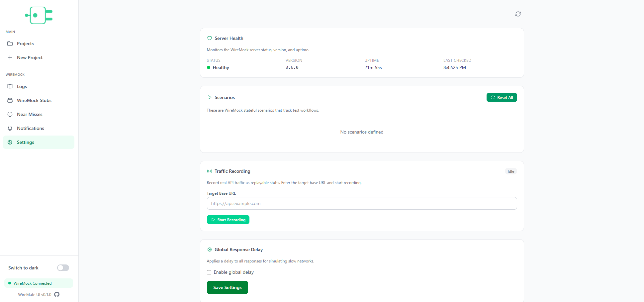Viewport: 644px width, 302px height.
Task: Click the radio signal icon beside Traffic Recording
Action: tap(210, 171)
